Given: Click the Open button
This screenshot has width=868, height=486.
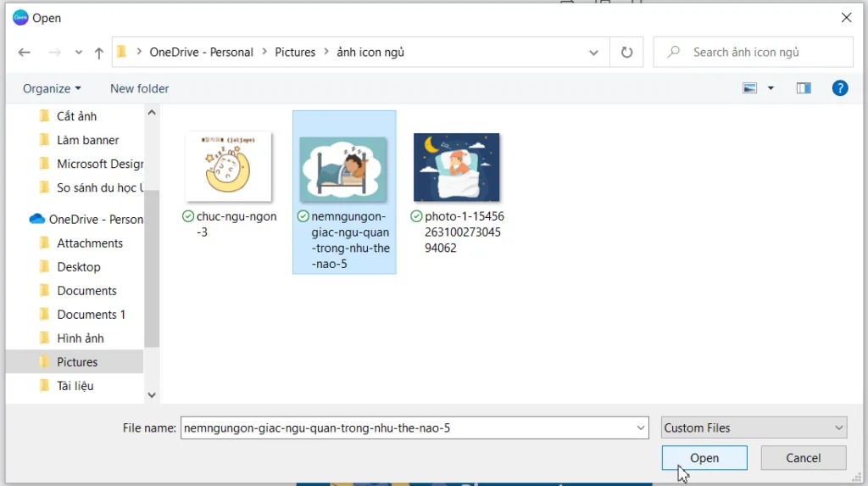Looking at the screenshot, I should coord(704,458).
